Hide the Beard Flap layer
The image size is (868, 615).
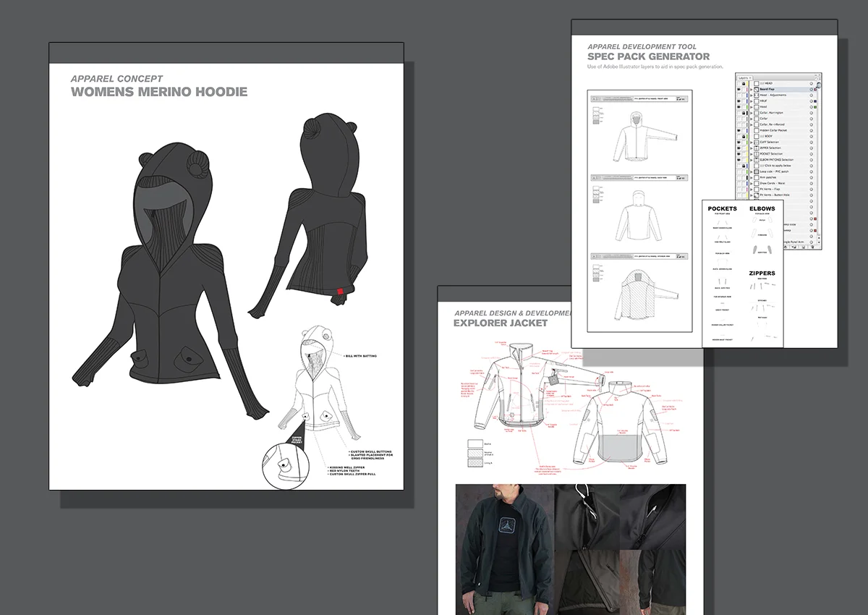[738, 89]
